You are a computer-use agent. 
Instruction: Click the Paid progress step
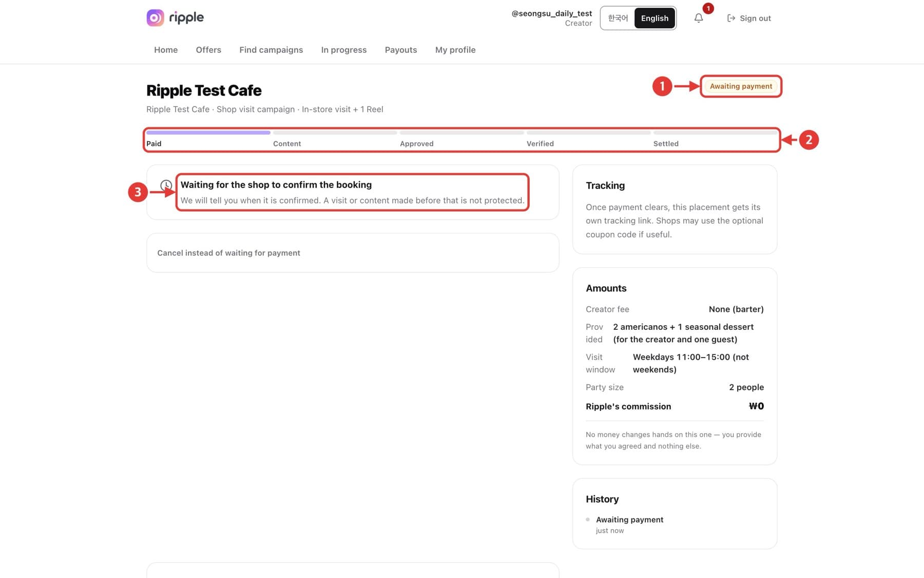[208, 139]
